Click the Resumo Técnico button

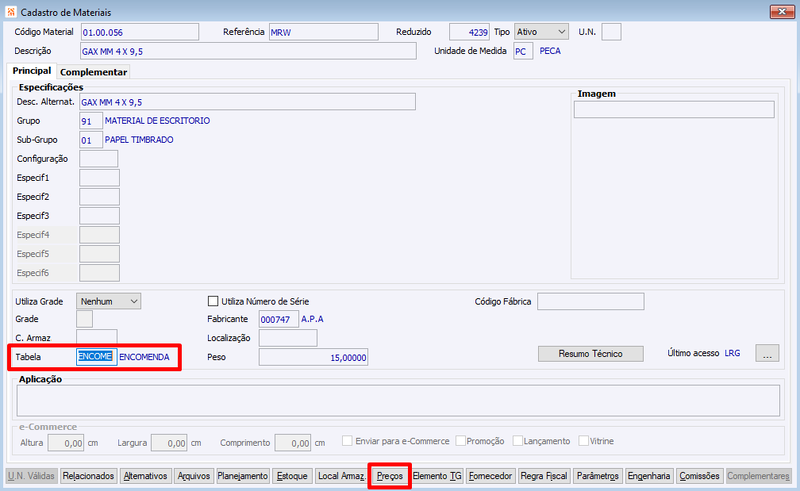(590, 354)
